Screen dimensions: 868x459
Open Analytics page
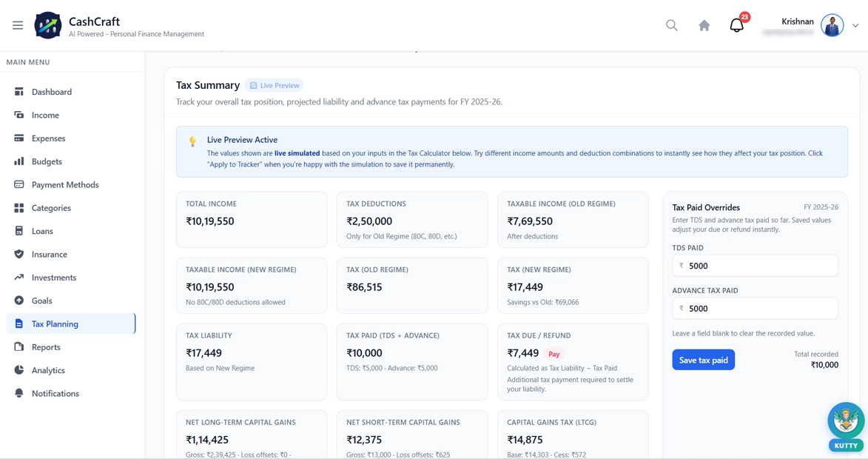71,370
